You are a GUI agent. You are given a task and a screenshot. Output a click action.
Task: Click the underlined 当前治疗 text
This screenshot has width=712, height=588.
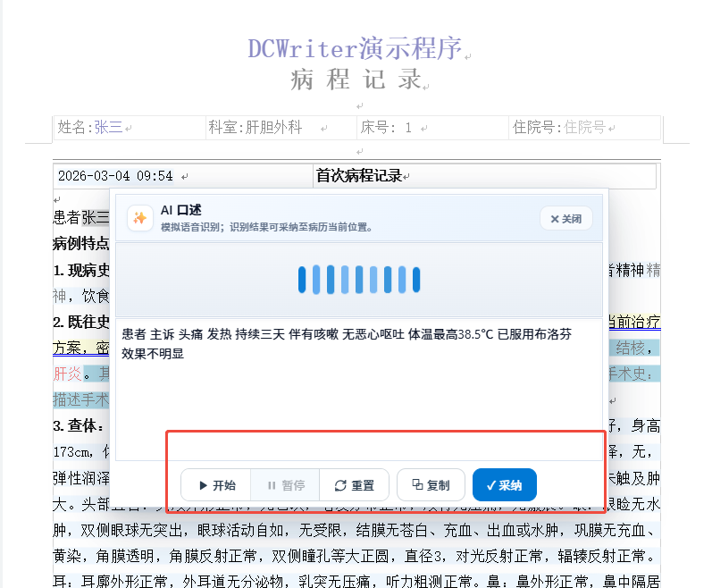[634, 322]
